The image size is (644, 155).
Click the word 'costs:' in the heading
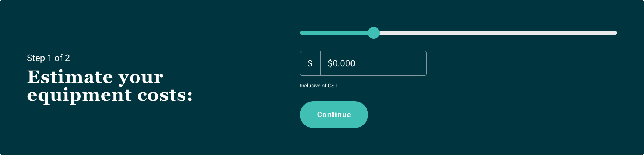point(165,95)
